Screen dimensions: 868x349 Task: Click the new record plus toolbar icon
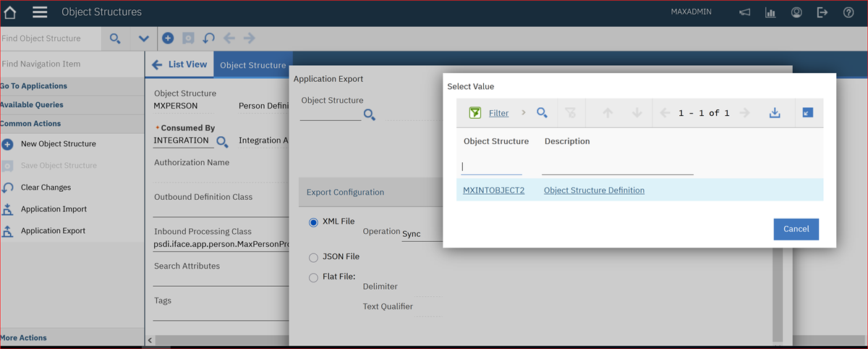click(x=168, y=38)
